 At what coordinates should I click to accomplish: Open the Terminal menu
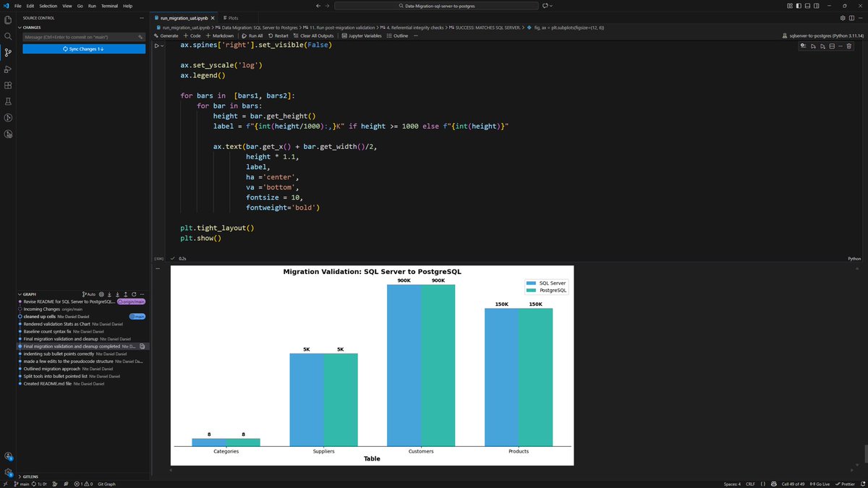click(x=108, y=5)
